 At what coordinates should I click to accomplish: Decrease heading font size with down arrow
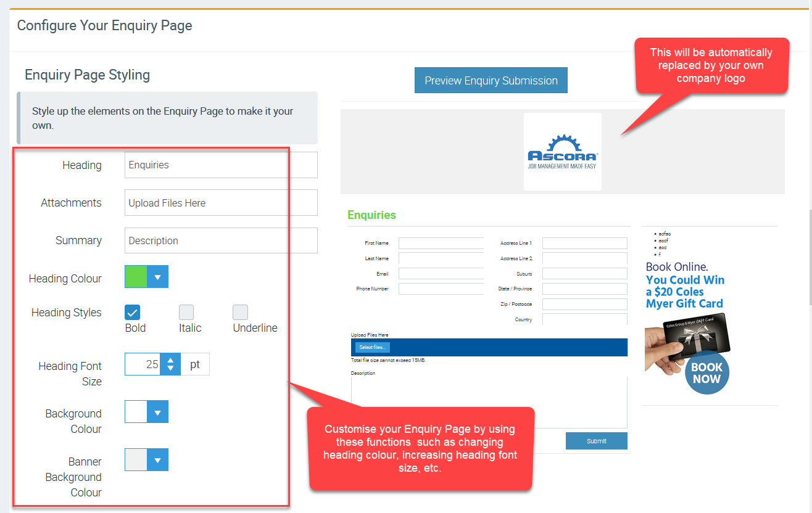pyautogui.click(x=170, y=369)
